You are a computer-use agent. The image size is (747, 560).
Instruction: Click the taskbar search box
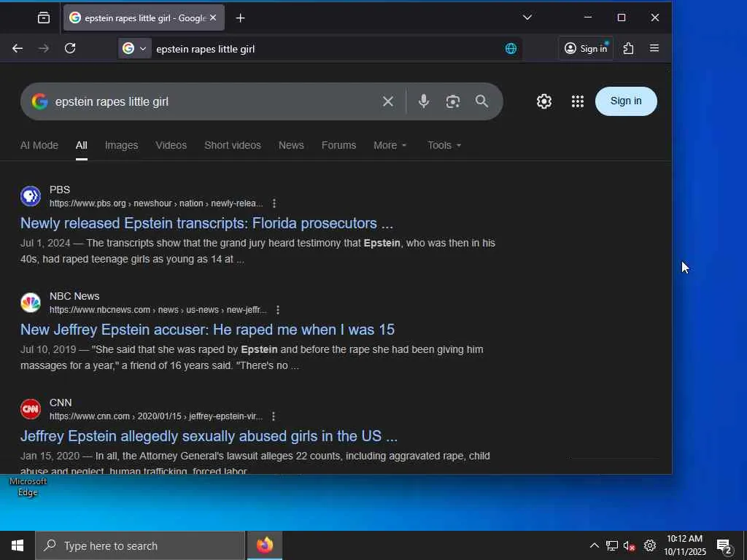(139, 545)
